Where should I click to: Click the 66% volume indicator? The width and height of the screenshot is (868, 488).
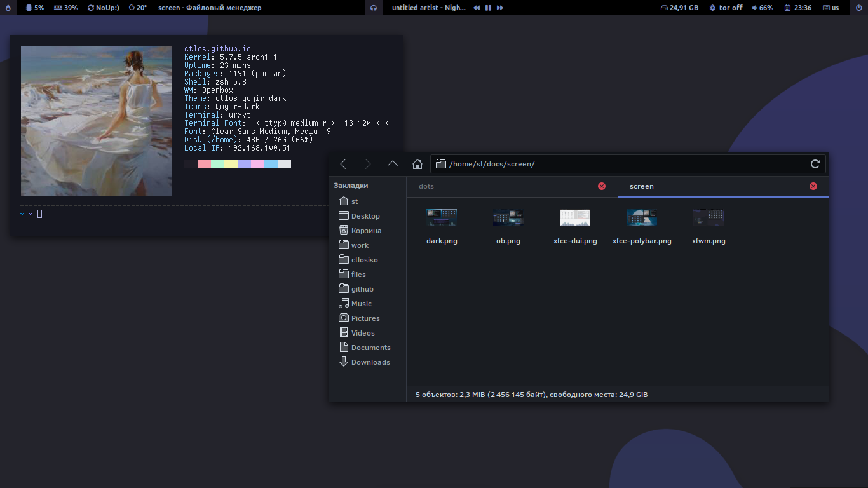point(762,8)
